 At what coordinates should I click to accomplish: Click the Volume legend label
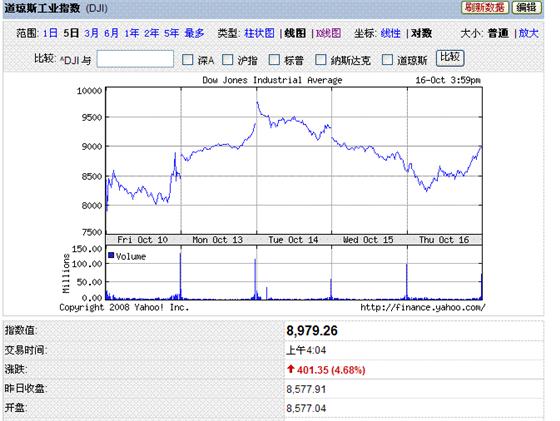[131, 256]
